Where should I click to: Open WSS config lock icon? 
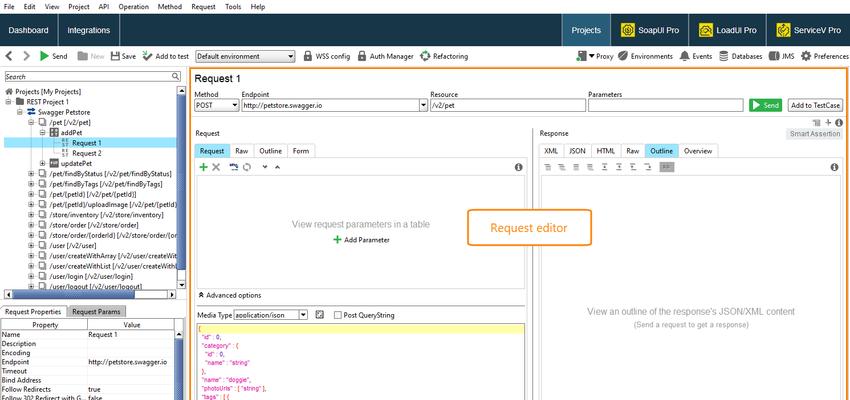point(307,56)
